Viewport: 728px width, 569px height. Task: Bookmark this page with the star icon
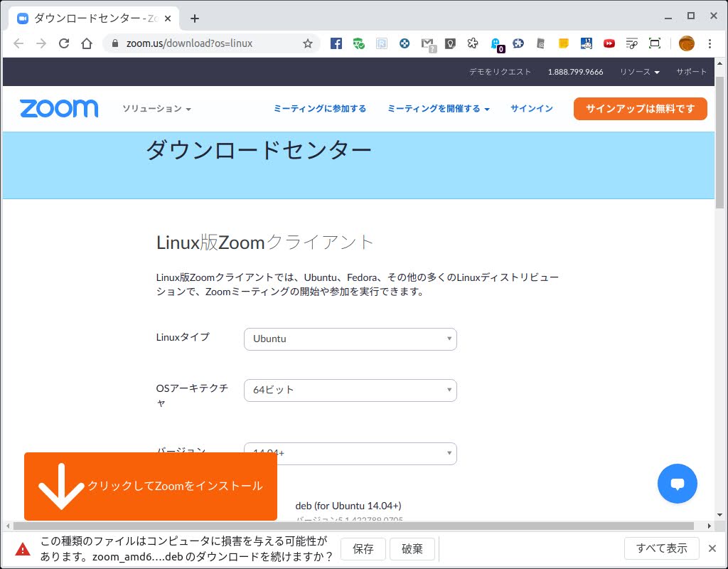pos(307,43)
